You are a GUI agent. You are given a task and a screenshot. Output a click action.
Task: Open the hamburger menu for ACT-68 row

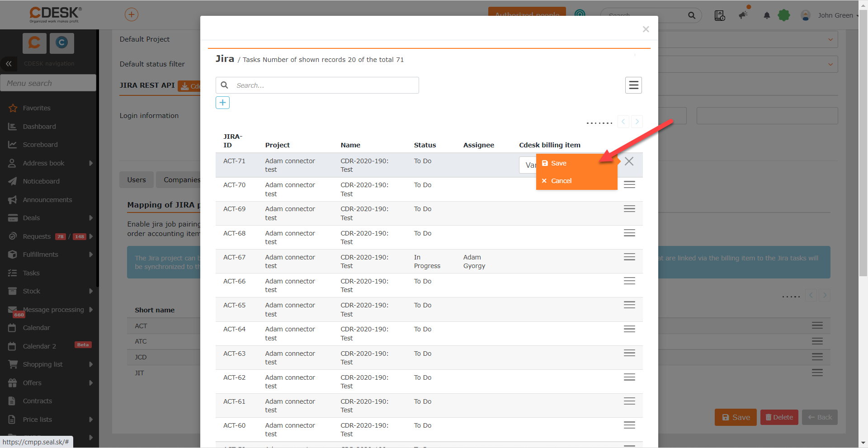(x=629, y=233)
